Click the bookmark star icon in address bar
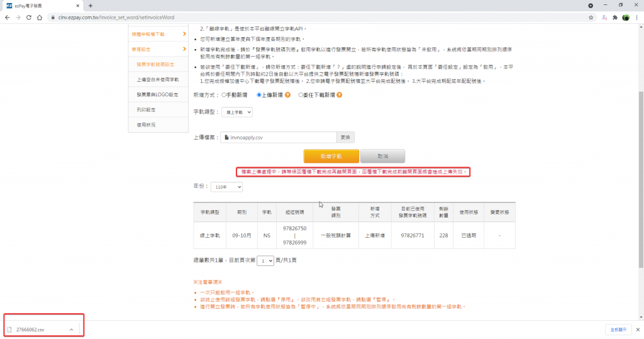The width and height of the screenshot is (644, 339). tap(591, 18)
